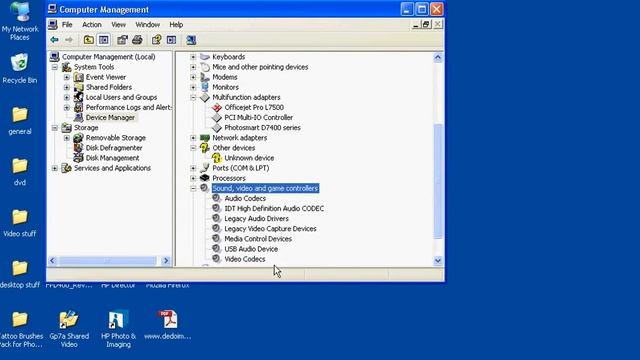Click the Back arrow toolbar icon
The width and height of the screenshot is (640, 360).
54,40
